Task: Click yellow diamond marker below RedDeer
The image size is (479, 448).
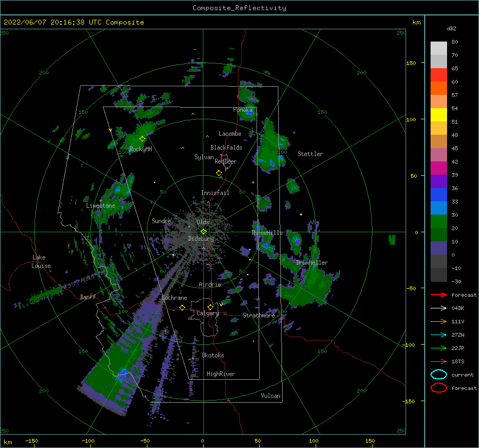Action: [219, 173]
